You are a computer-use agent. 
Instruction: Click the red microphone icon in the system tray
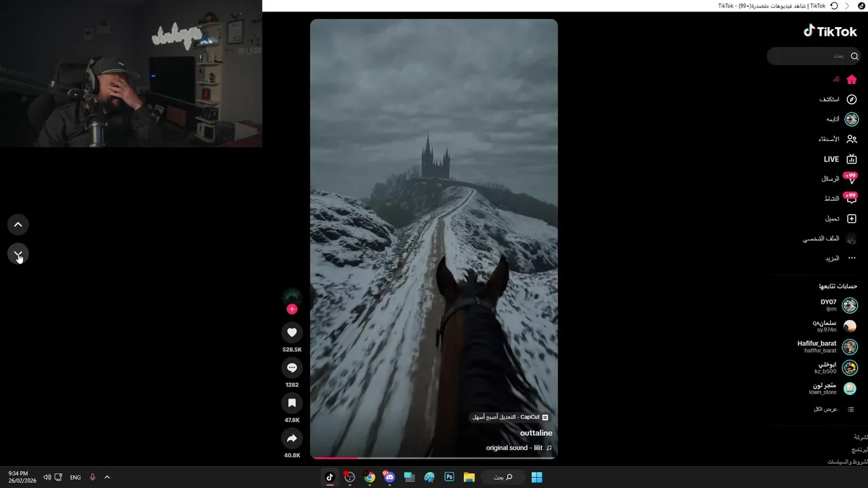pos(92,477)
